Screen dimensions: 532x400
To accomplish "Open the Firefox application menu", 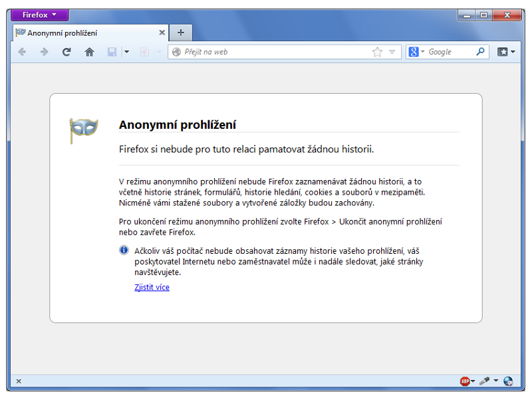I will coord(39,15).
